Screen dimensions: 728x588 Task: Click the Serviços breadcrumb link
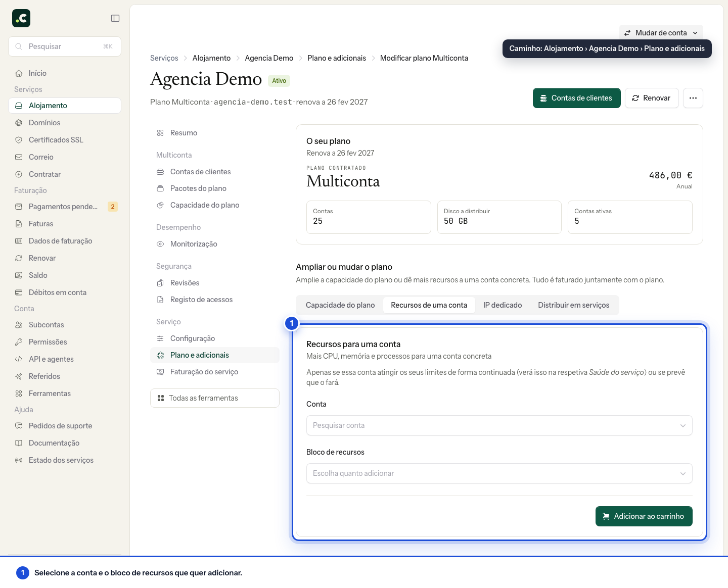(164, 58)
